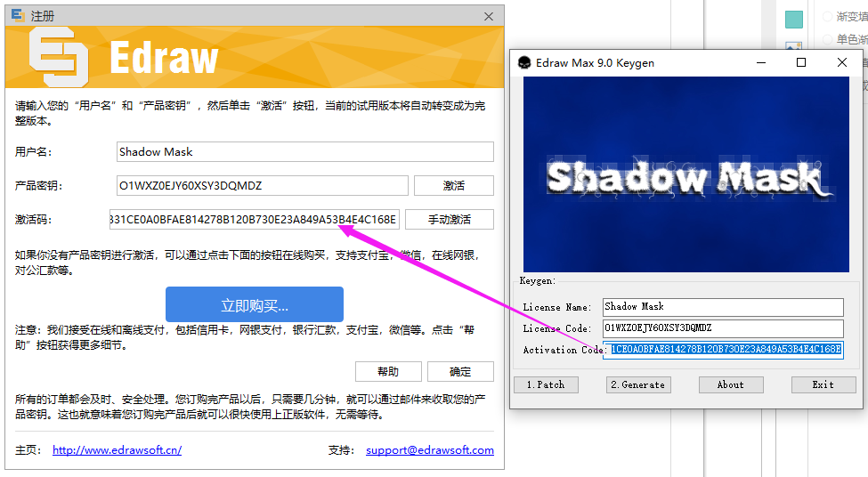
Task: Click the 手动激活 manual activation button
Action: 449,219
